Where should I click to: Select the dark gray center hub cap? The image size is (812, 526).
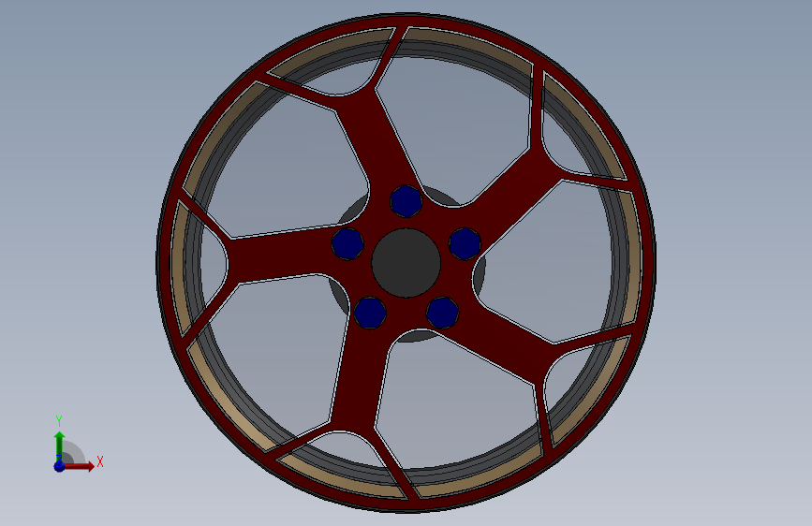coord(406,263)
